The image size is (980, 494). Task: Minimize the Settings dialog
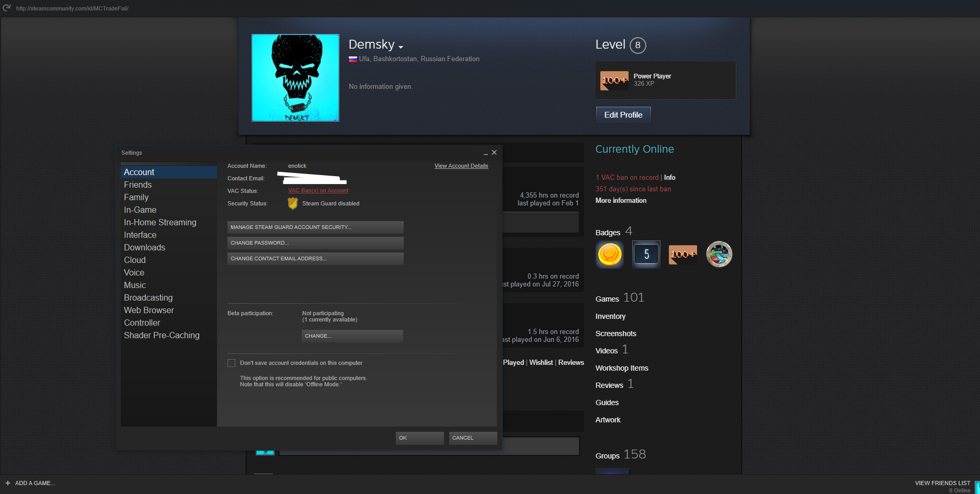(x=486, y=153)
